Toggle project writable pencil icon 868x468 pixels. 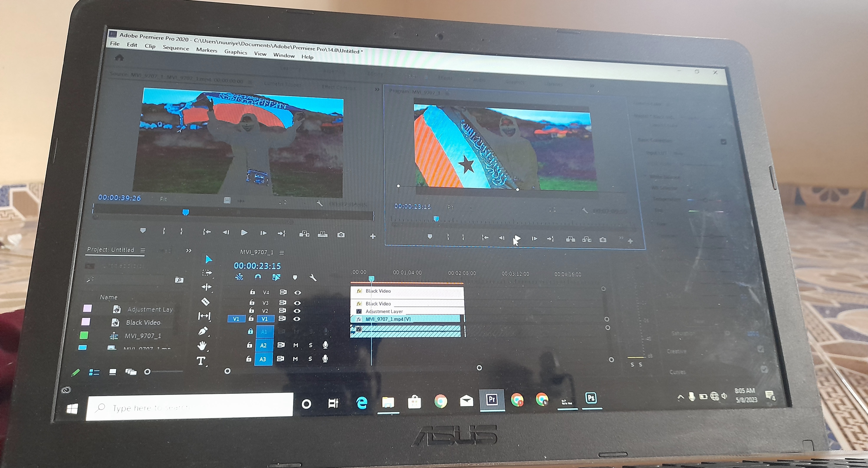(76, 372)
